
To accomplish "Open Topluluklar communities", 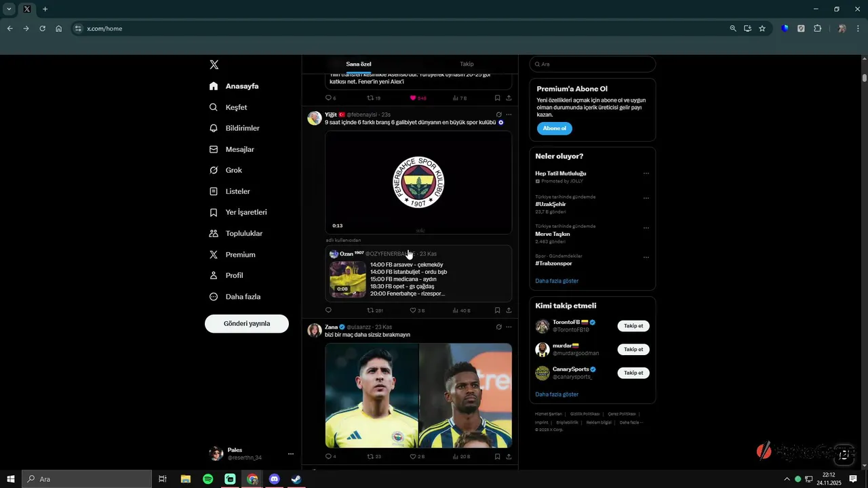I will coord(235,233).
